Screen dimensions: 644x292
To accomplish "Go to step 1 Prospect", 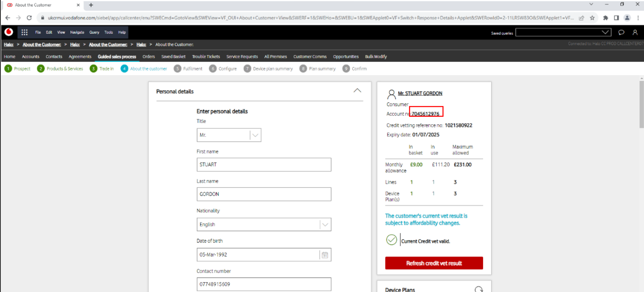I will pyautogui.click(x=18, y=69).
